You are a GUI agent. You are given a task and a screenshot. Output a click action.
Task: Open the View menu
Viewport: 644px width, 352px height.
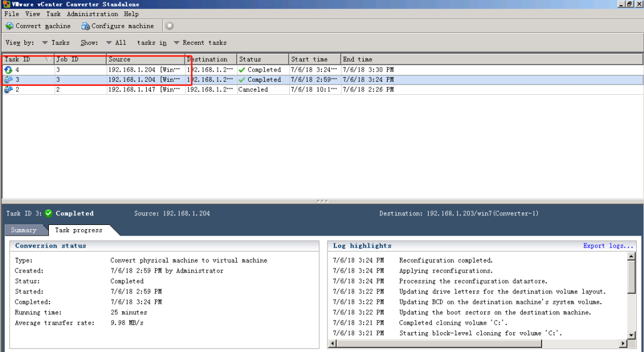pyautogui.click(x=32, y=14)
